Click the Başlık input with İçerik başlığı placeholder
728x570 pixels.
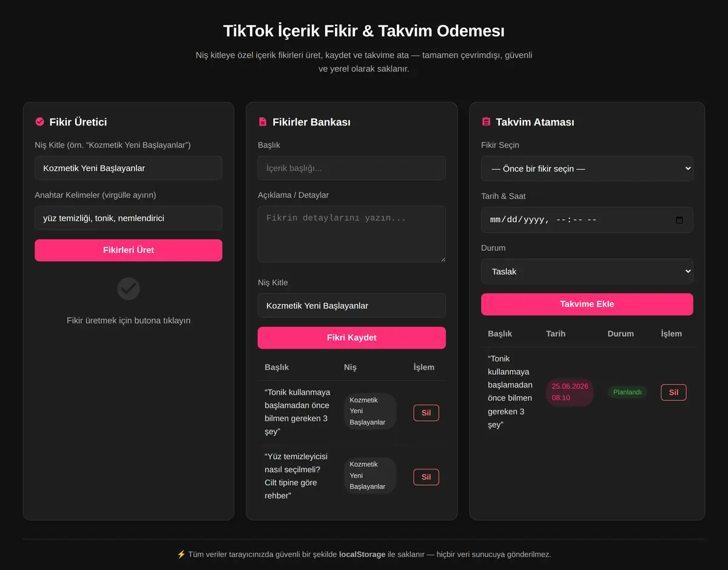point(352,168)
